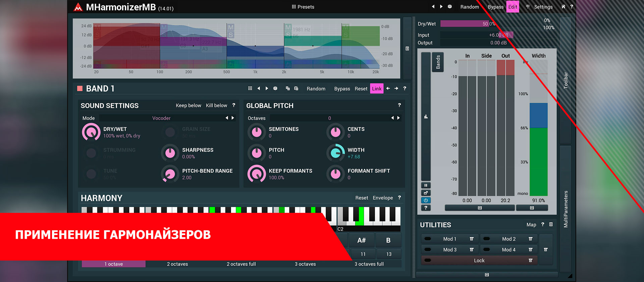Click Band 1 dice randomize icon
The height and width of the screenshot is (282, 644).
click(x=275, y=88)
